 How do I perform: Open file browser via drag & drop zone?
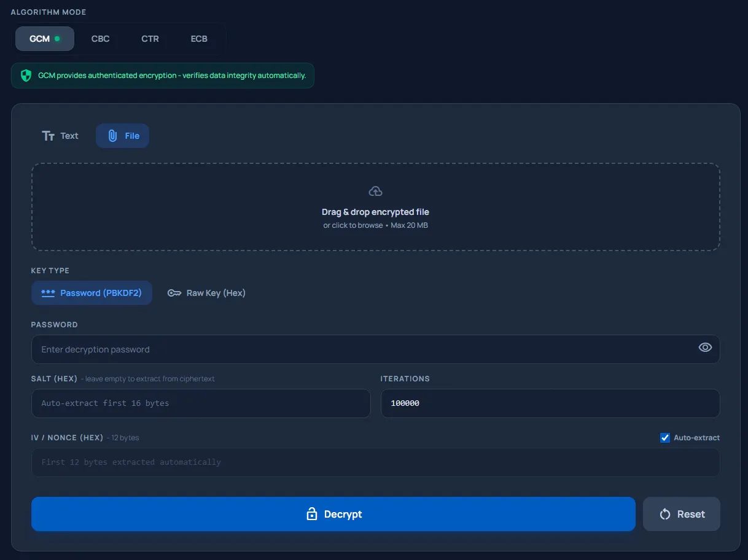375,207
